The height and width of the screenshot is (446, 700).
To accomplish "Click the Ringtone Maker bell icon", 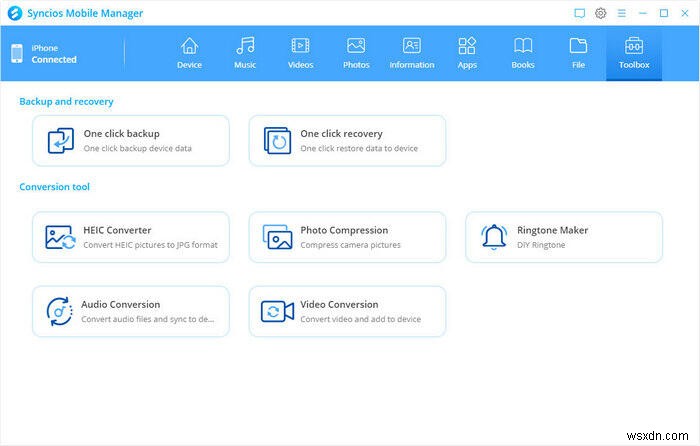I will 494,237.
